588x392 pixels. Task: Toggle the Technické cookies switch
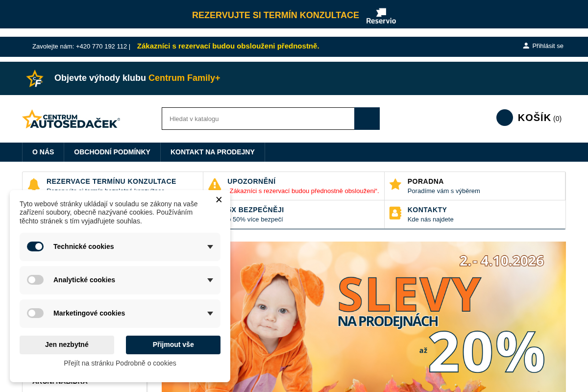(35, 246)
